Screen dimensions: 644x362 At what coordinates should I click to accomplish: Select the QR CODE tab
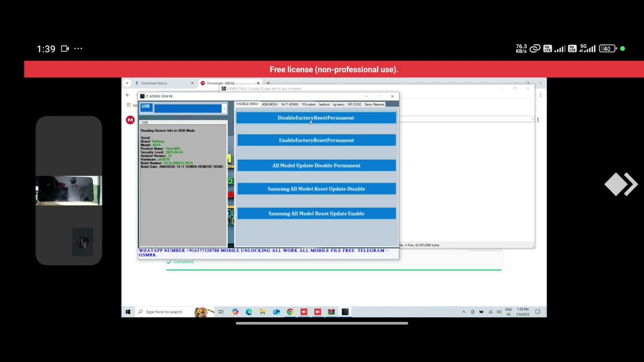point(354,104)
